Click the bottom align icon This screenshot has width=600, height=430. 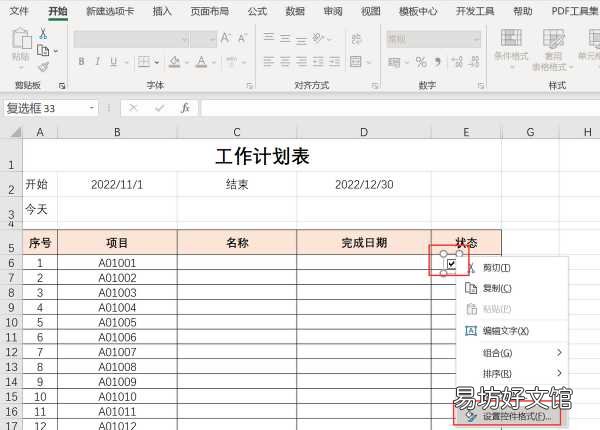click(x=302, y=39)
